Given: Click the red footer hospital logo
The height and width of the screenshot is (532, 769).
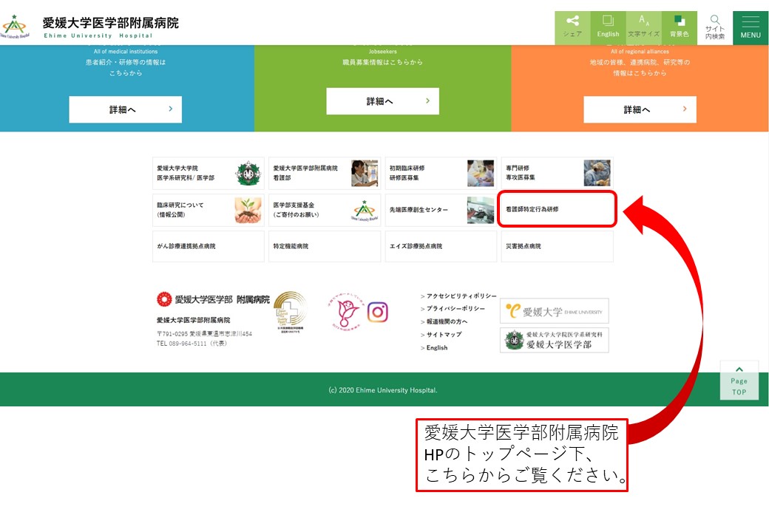Looking at the screenshot, I should pos(214,299).
